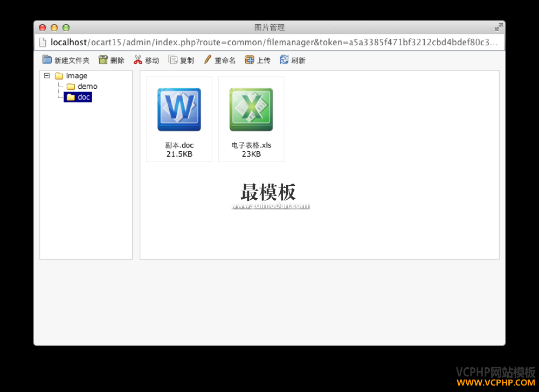This screenshot has height=392, width=539.
Task: Click the demo folder icon in tree
Action: pyautogui.click(x=71, y=86)
